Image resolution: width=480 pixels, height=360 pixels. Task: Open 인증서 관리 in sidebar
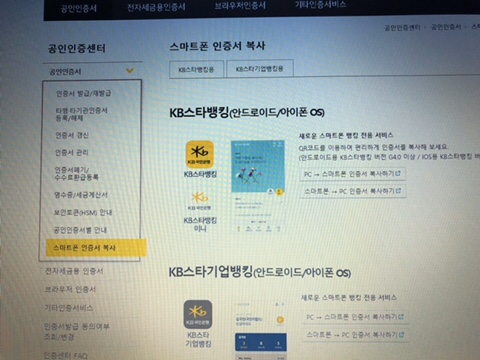[x=71, y=152]
